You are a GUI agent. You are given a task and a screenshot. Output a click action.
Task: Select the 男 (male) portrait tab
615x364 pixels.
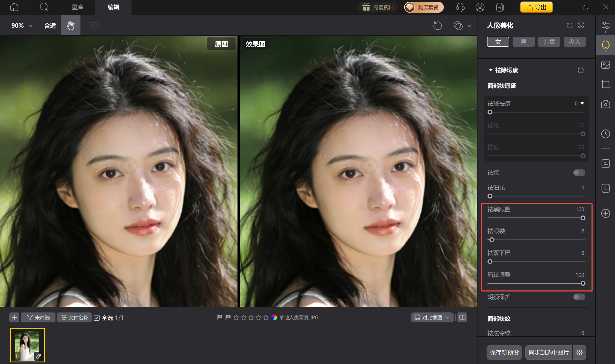(523, 42)
